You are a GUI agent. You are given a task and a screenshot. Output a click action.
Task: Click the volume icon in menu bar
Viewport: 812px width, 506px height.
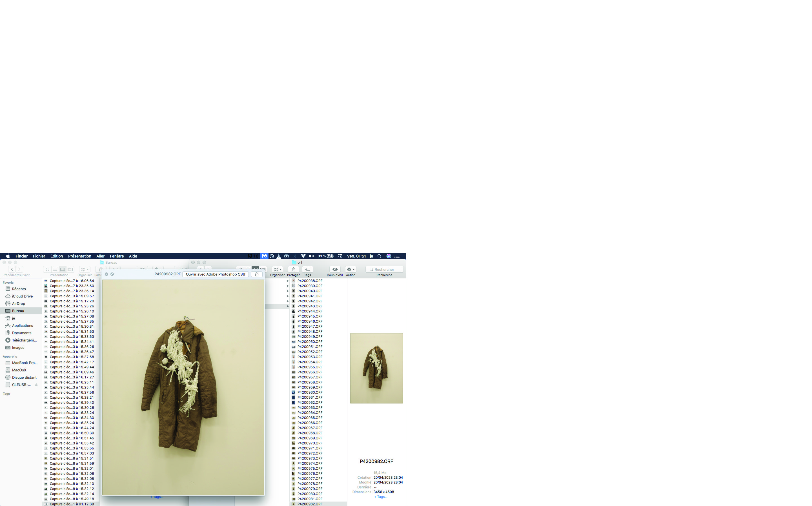click(311, 256)
